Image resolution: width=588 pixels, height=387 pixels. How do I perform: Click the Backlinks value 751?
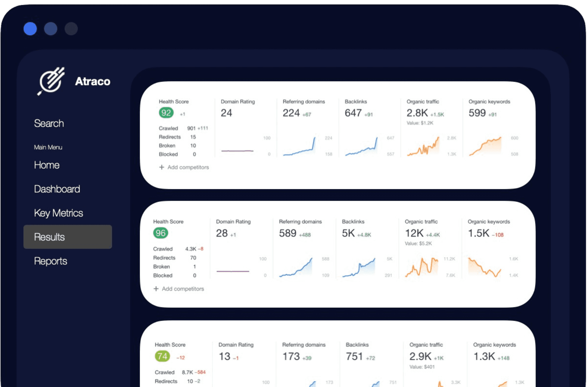pyautogui.click(x=354, y=357)
